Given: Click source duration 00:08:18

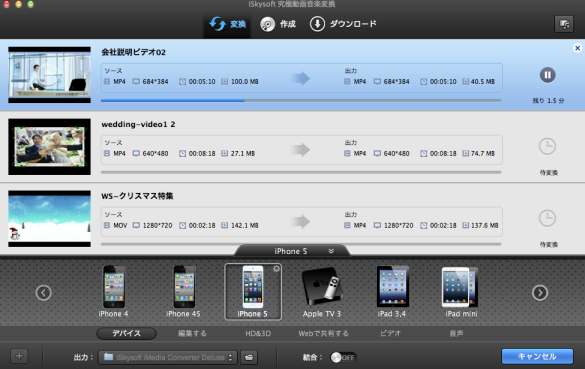Looking at the screenshot, I should pos(202,153).
